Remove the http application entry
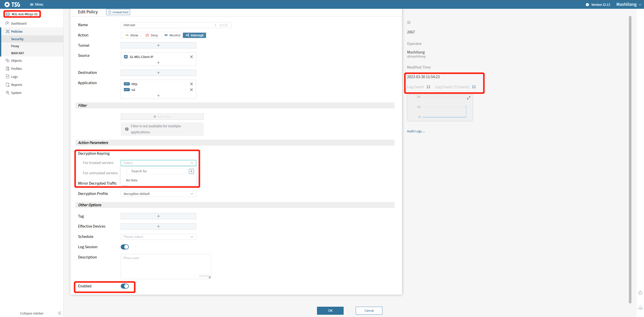This screenshot has width=644, height=317. pyautogui.click(x=191, y=84)
